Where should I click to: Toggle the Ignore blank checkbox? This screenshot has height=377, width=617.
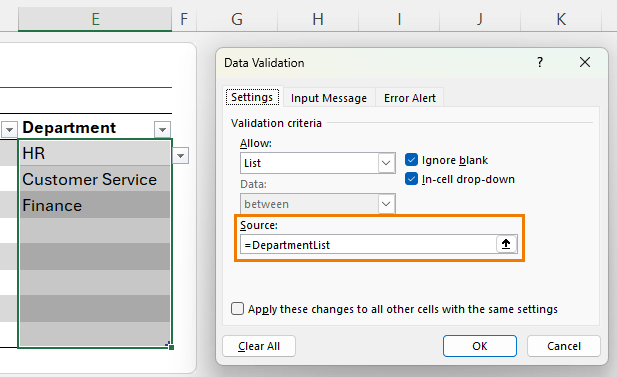tap(411, 160)
